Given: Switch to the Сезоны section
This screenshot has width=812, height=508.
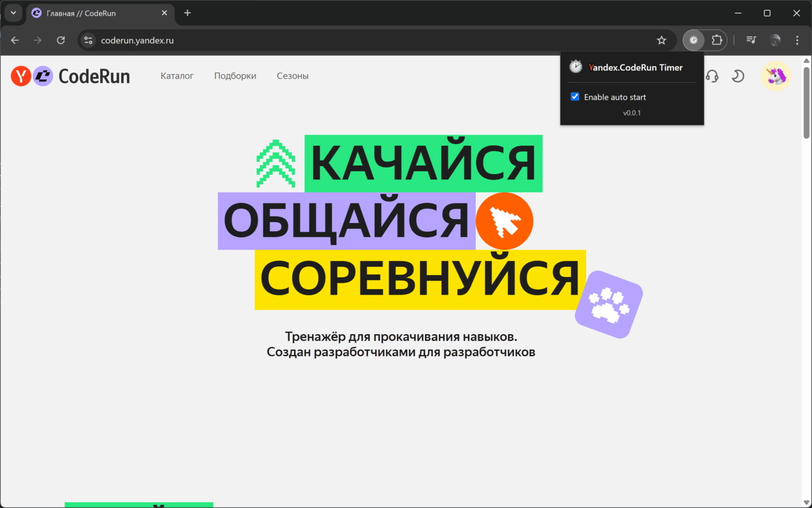Looking at the screenshot, I should [292, 76].
